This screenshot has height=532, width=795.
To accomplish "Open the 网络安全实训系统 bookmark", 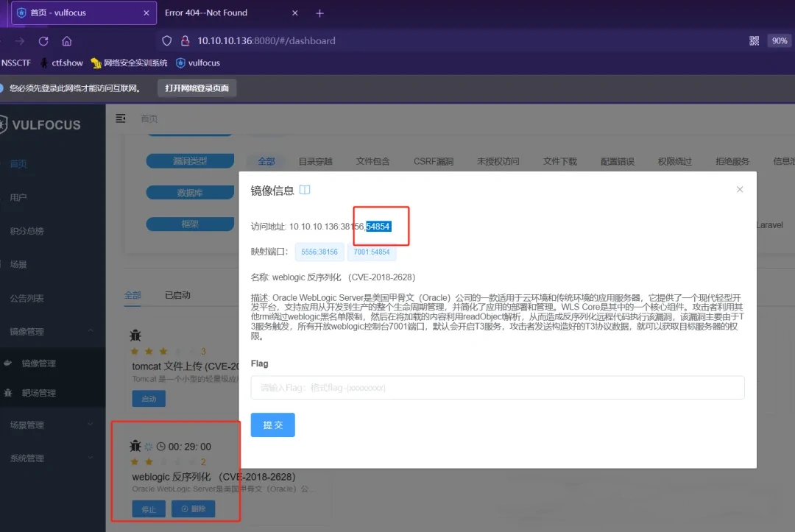I will 130,63.
